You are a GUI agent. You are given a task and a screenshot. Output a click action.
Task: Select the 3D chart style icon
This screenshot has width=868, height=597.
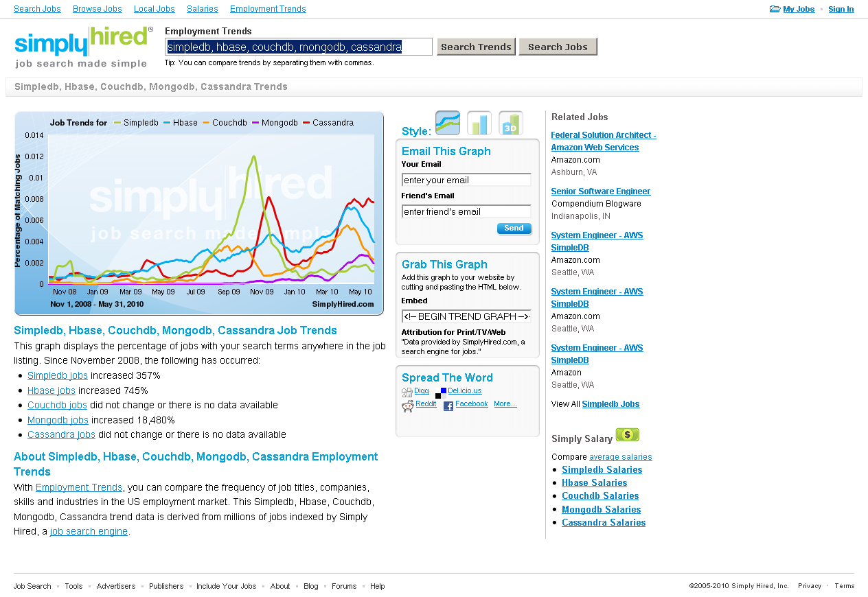[511, 123]
